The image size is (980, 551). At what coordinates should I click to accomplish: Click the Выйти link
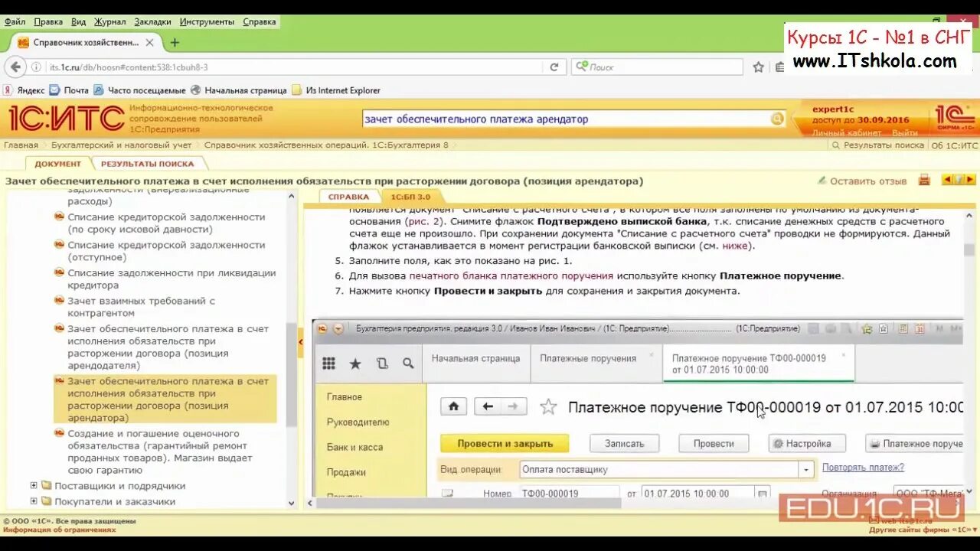(904, 133)
